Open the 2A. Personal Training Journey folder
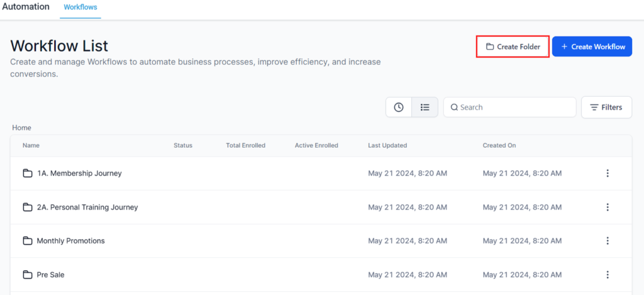Image resolution: width=644 pixels, height=295 pixels. point(87,208)
